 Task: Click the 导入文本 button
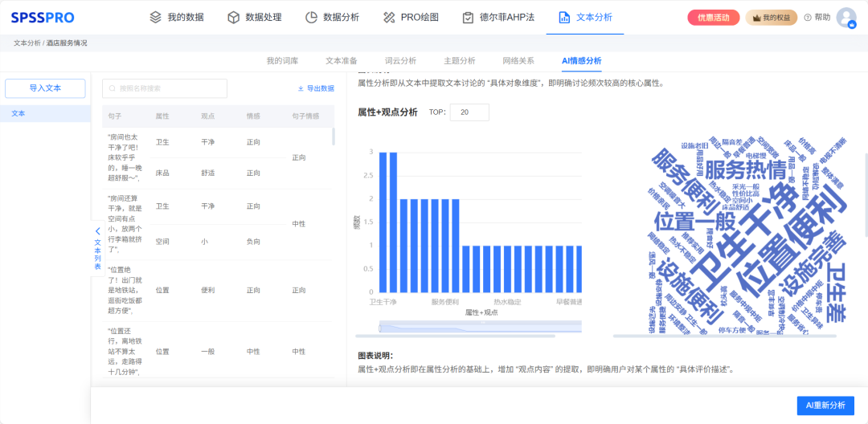pos(45,88)
